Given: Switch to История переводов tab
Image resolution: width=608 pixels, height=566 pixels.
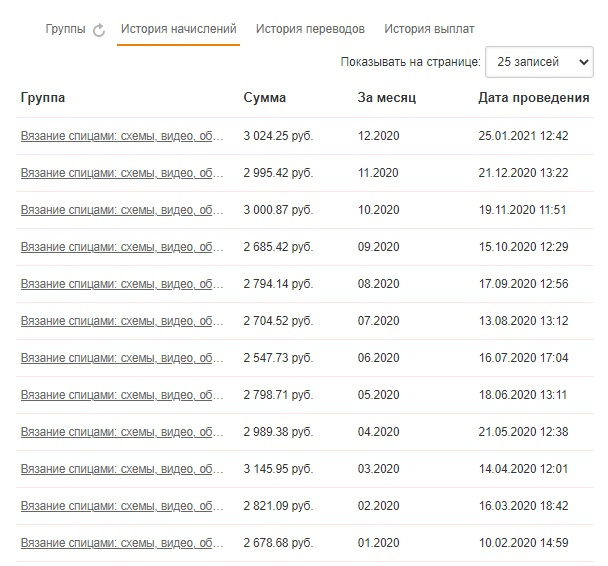Looking at the screenshot, I should pos(310,29).
